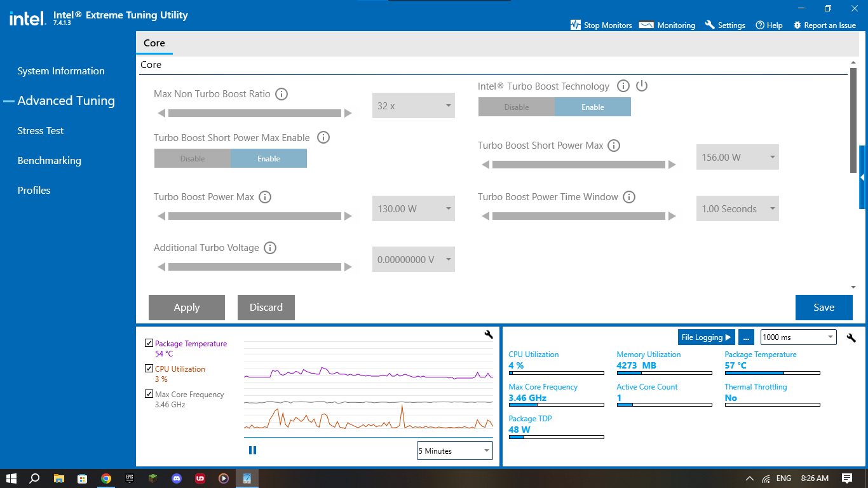Open the 1000 ms interval dropdown
This screenshot has width=868, height=488.
coord(799,337)
